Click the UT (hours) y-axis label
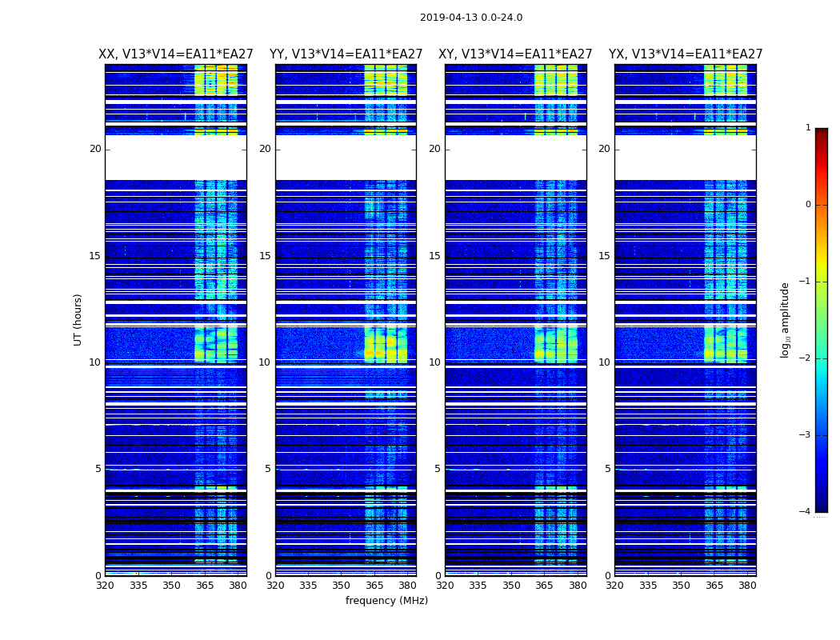Viewport: 840px width, 640px height. (x=78, y=319)
